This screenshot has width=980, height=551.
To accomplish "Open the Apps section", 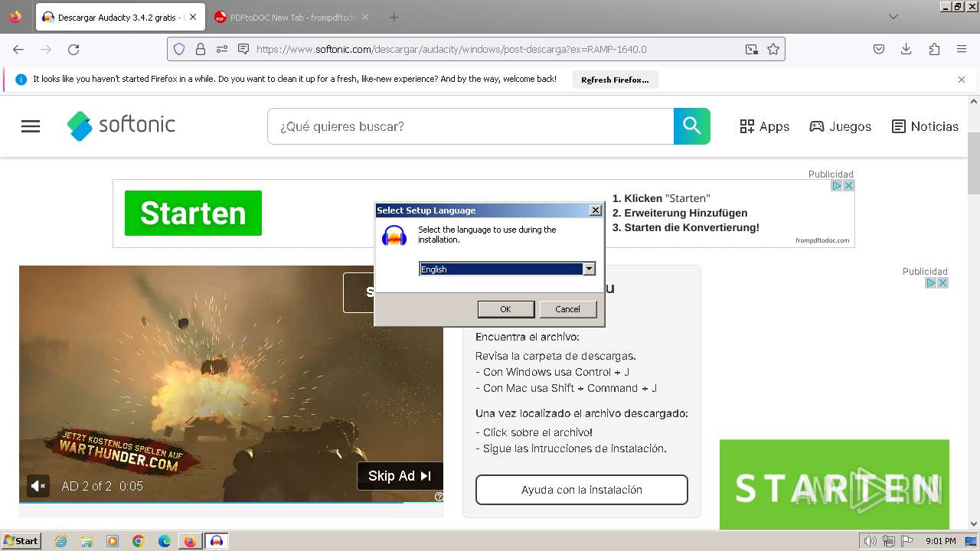I will 764,126.
